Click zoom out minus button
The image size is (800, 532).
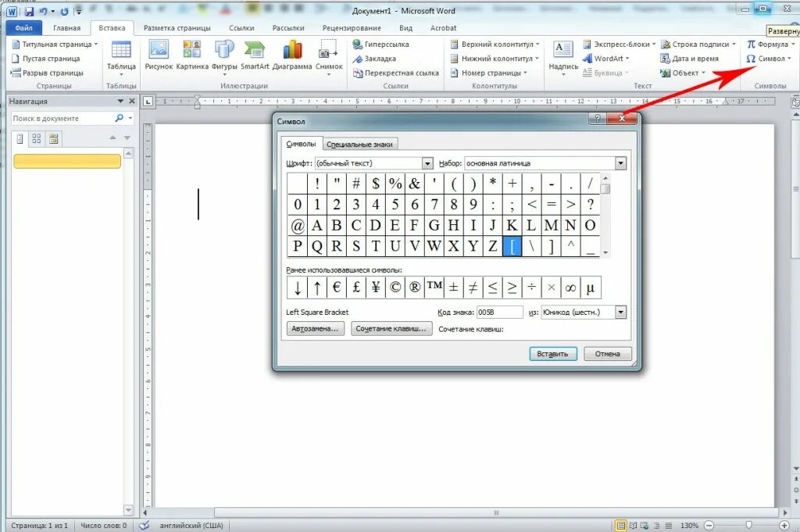pos(709,526)
